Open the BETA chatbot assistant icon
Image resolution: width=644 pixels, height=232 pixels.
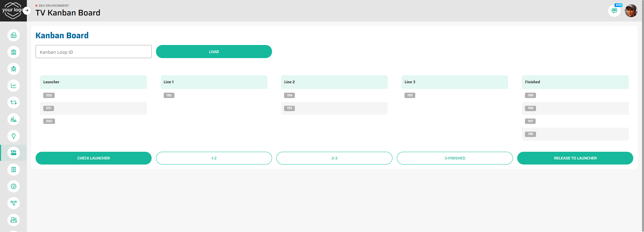coord(614,10)
